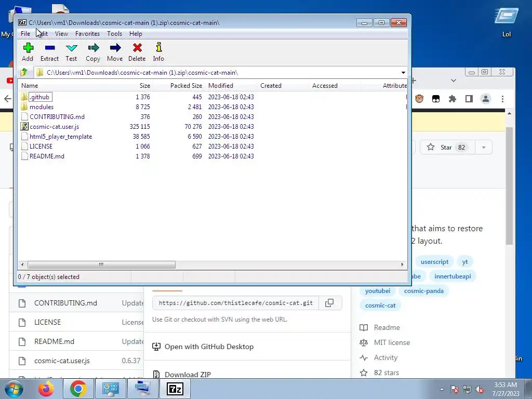Select README.md in 7-Zip list

tap(47, 156)
